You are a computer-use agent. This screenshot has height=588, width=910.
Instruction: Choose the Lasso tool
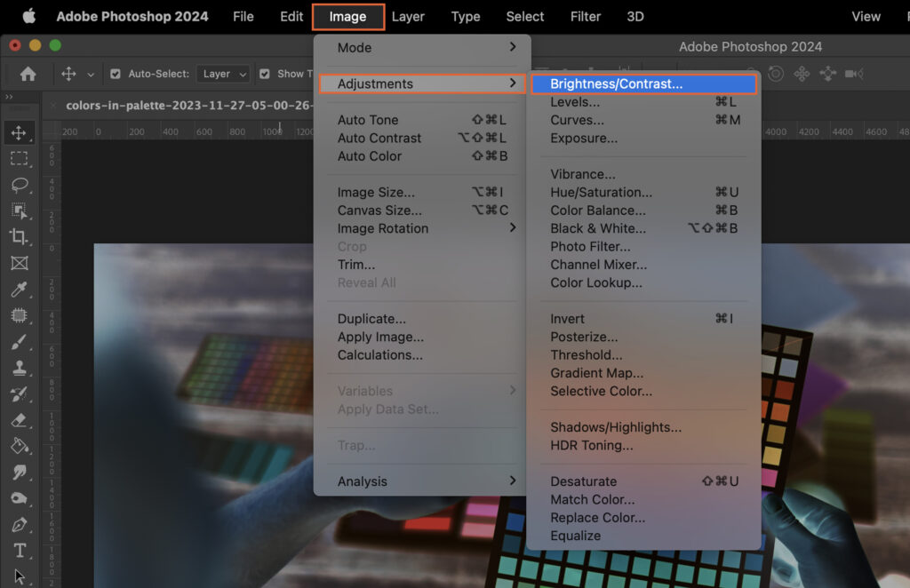[x=20, y=185]
